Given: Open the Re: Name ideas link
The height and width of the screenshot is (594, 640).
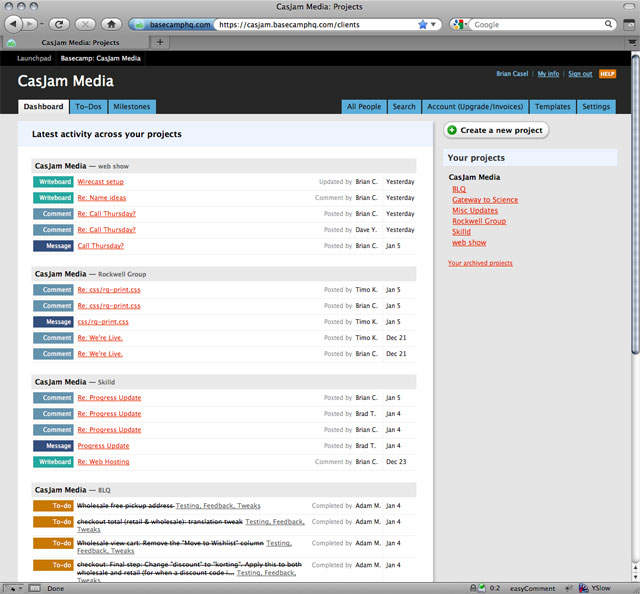Looking at the screenshot, I should [x=102, y=198].
